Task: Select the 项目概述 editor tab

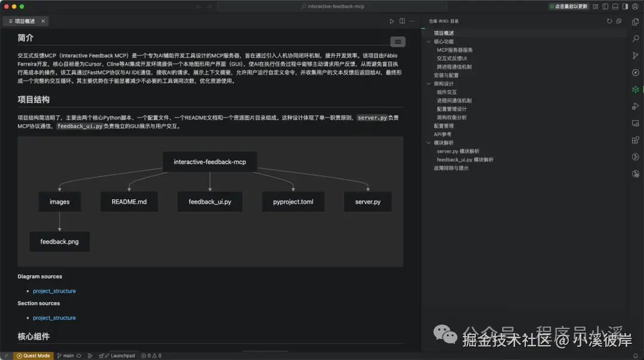Action: (x=25, y=20)
